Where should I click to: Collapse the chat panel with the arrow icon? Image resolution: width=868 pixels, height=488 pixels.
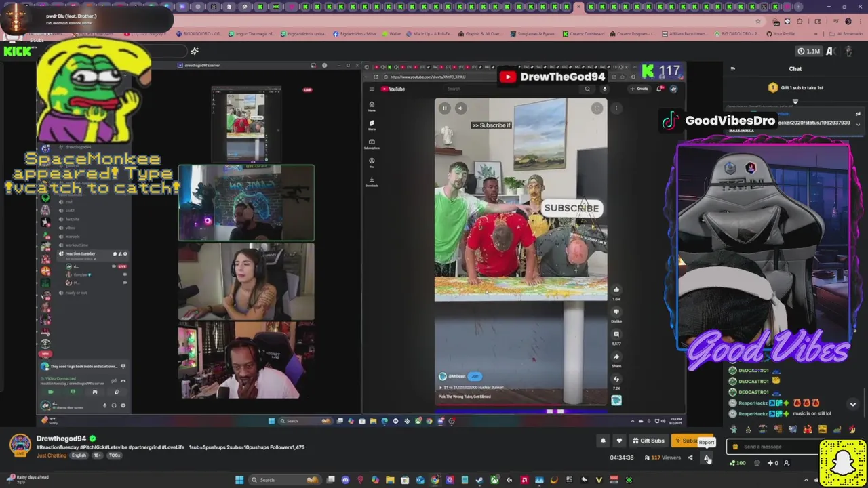tap(733, 69)
